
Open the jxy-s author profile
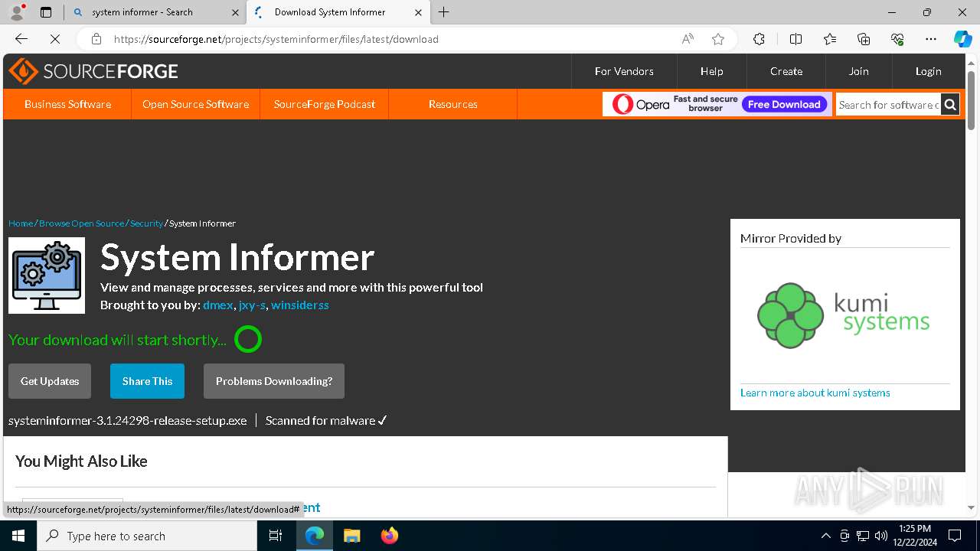(x=252, y=305)
